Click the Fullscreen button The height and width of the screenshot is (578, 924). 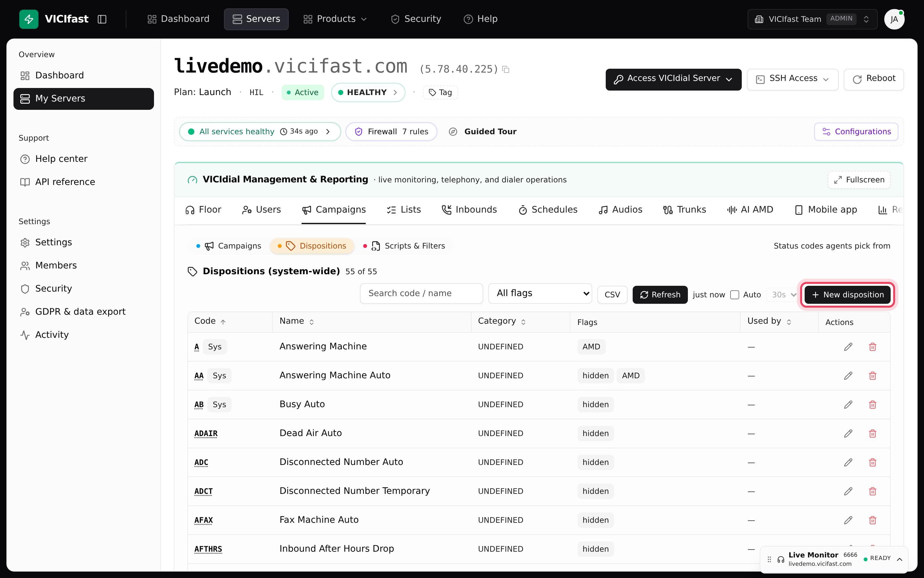(859, 180)
